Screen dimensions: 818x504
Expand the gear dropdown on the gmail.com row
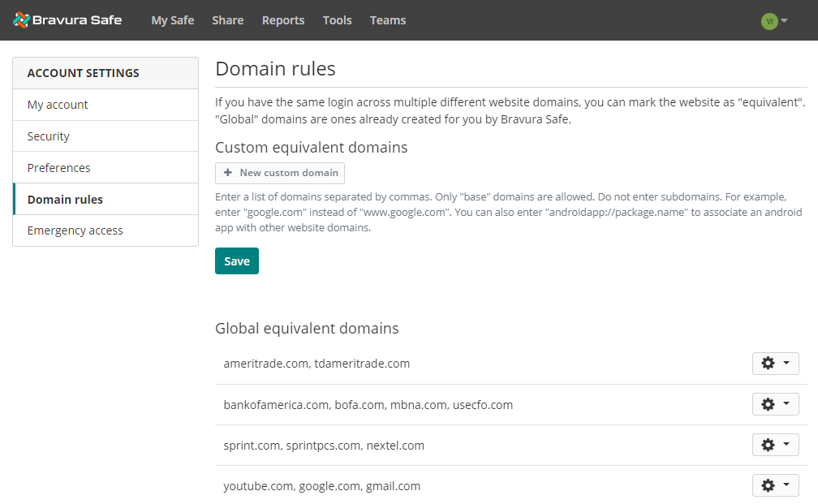(782, 485)
